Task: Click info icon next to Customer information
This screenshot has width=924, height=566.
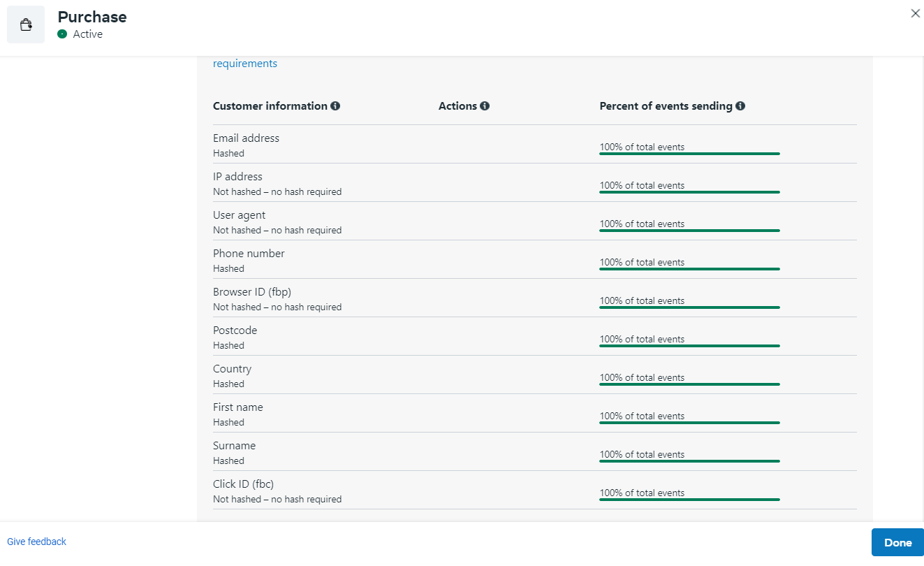Action: pos(335,106)
